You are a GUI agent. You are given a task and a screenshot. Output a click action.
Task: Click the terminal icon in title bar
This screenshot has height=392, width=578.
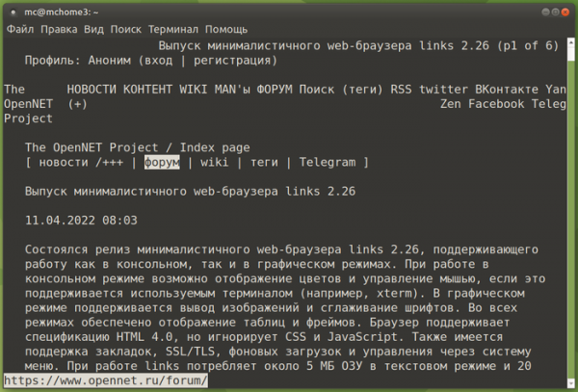pos(12,10)
